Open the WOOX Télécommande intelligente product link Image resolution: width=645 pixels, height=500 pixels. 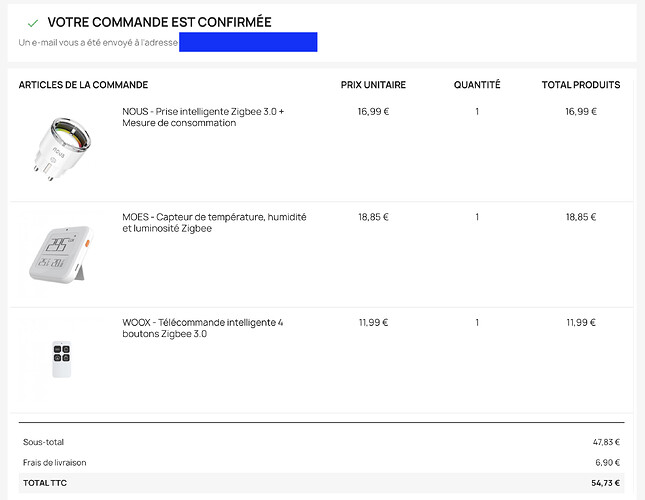203,328
